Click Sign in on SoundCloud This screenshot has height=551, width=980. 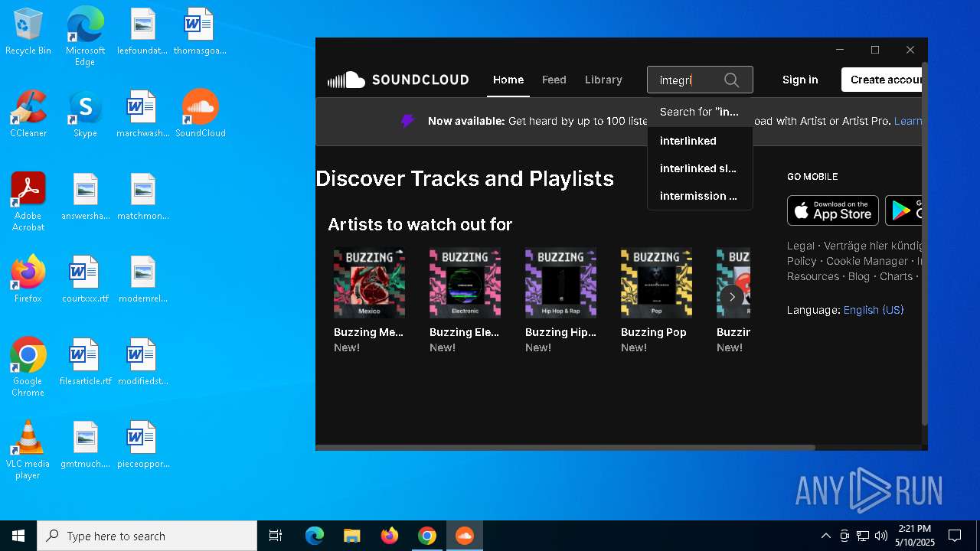[x=800, y=80]
